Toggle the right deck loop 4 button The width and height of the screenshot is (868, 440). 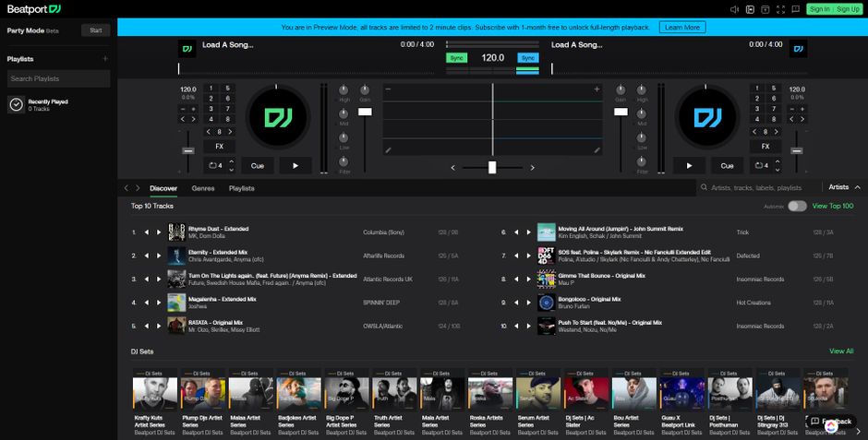762,165
